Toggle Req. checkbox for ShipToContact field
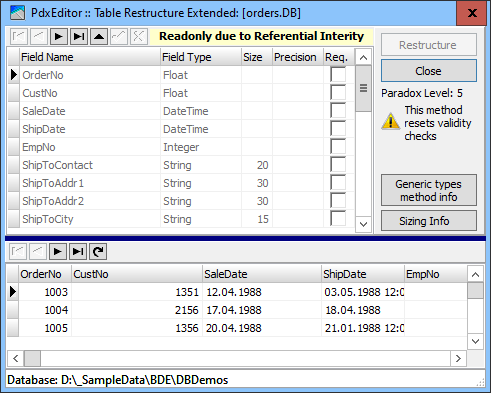The image size is (491, 393). click(338, 164)
